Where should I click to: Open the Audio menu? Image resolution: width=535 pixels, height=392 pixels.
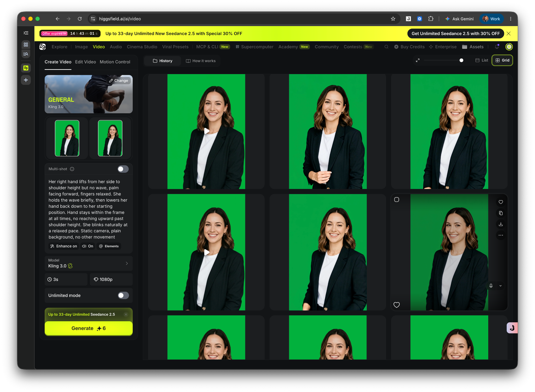click(116, 47)
